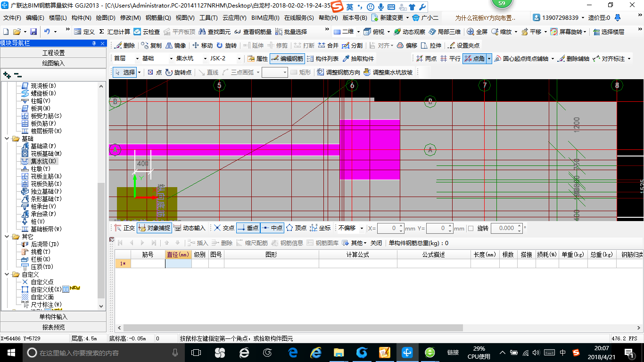Toggle 坐标 coordinate snap
Image resolution: width=644 pixels, height=362 pixels.
click(320, 228)
